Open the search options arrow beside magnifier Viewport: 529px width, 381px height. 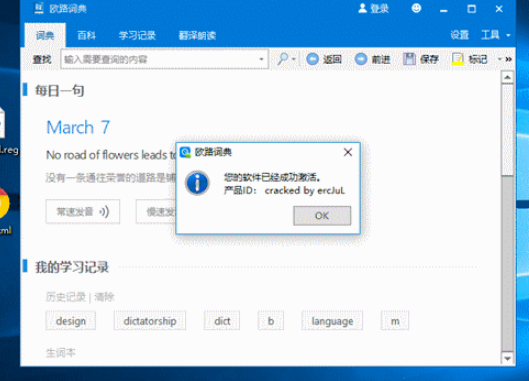294,59
